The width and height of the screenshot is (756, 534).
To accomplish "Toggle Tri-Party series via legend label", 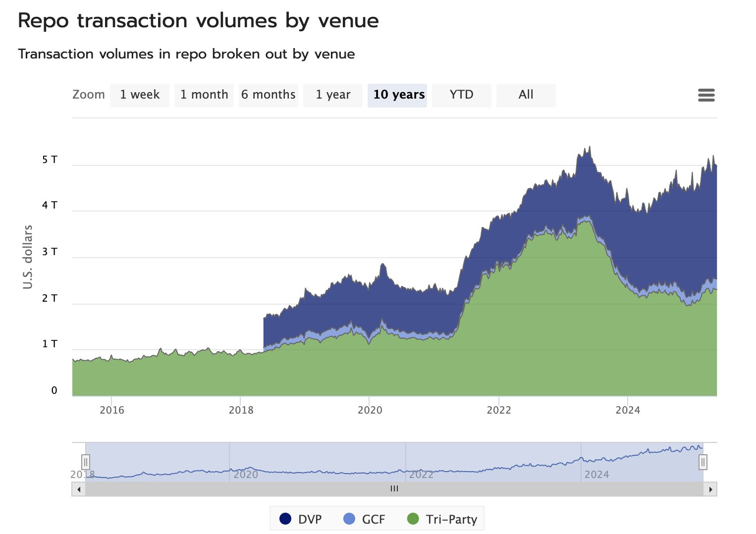I will coord(451,519).
